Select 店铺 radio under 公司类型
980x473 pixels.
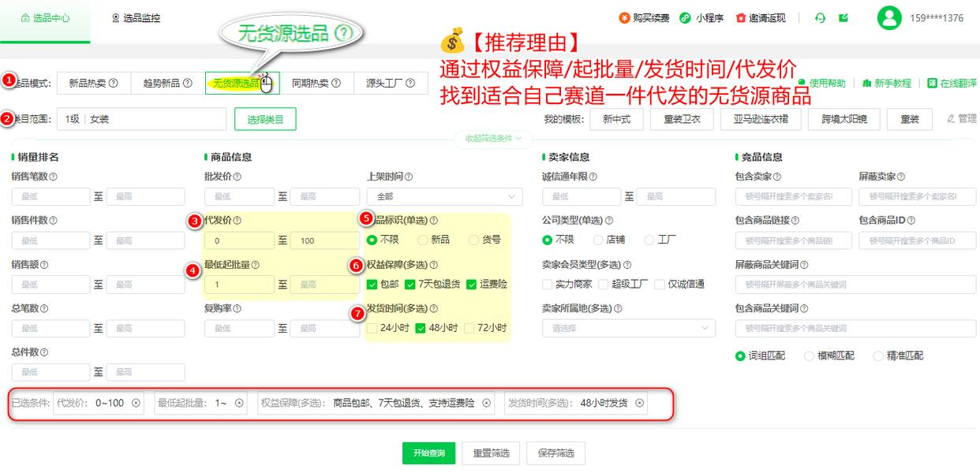click(x=597, y=240)
